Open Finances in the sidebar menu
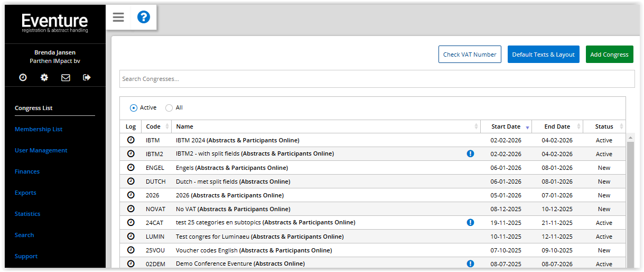Viewport: 644px width, 272px height. (x=27, y=171)
